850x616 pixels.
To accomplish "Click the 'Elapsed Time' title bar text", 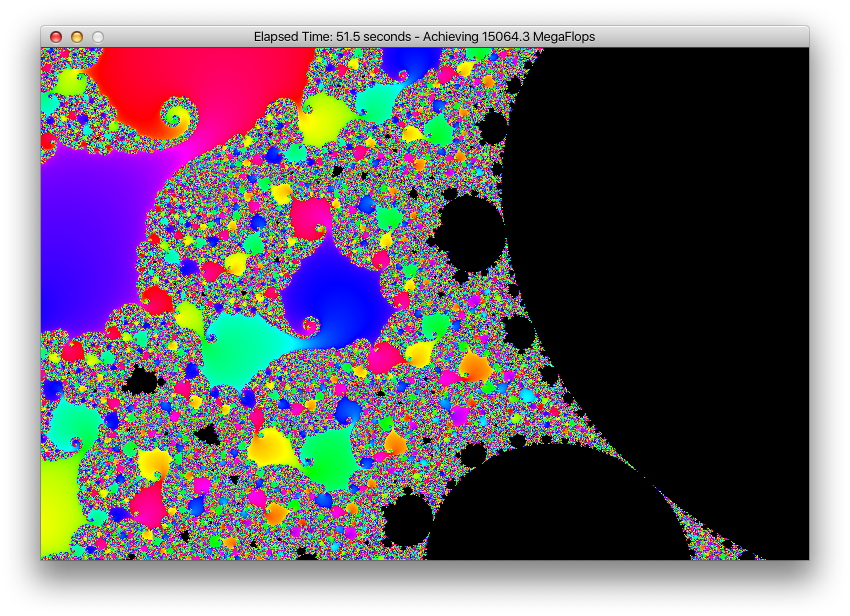I will pyautogui.click(x=424, y=37).
